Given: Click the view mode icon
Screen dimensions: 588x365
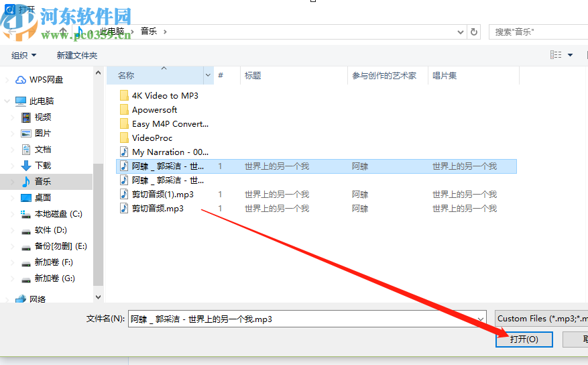Looking at the screenshot, I should pyautogui.click(x=556, y=55).
